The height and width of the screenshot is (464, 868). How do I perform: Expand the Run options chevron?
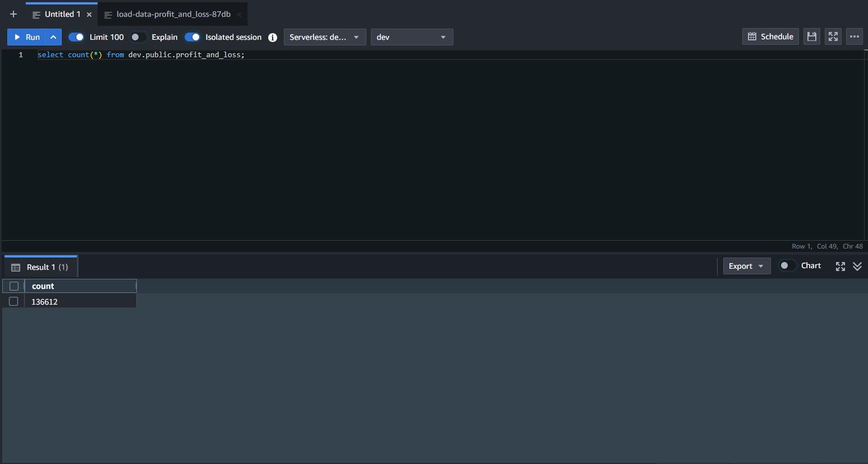click(x=53, y=37)
